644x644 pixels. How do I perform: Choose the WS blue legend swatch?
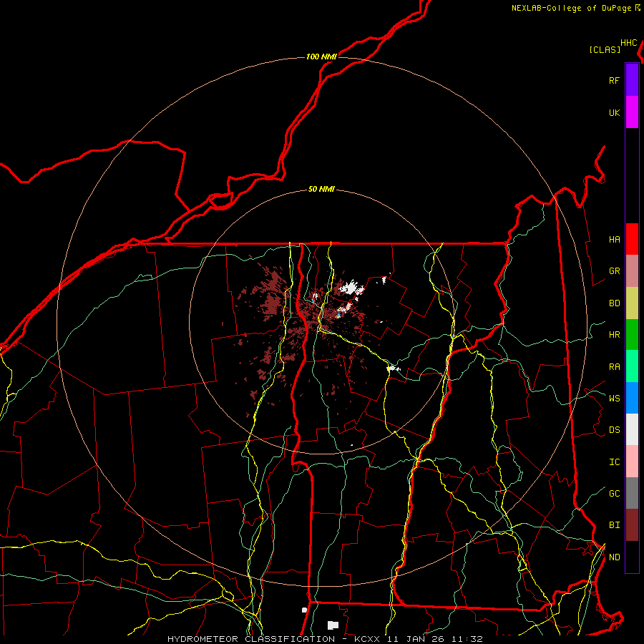point(632,398)
